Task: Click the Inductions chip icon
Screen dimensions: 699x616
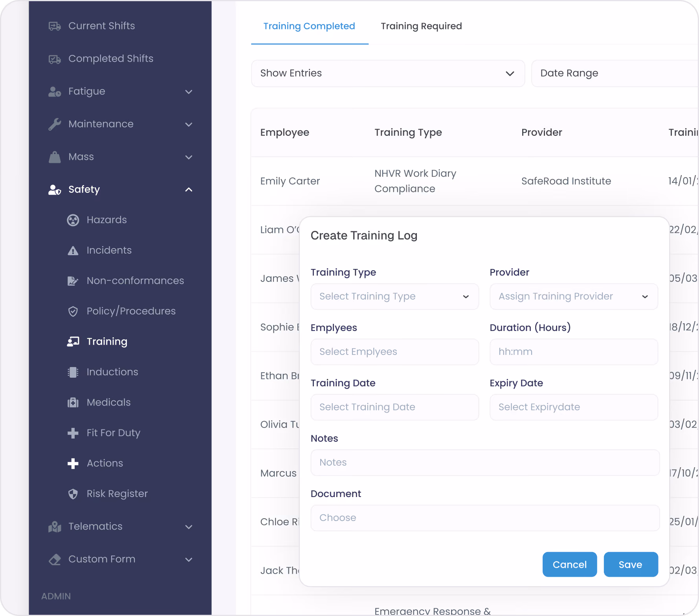Action: [73, 372]
